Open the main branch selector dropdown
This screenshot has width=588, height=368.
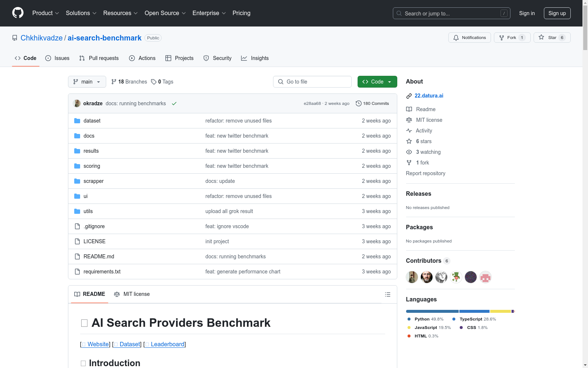(87, 82)
